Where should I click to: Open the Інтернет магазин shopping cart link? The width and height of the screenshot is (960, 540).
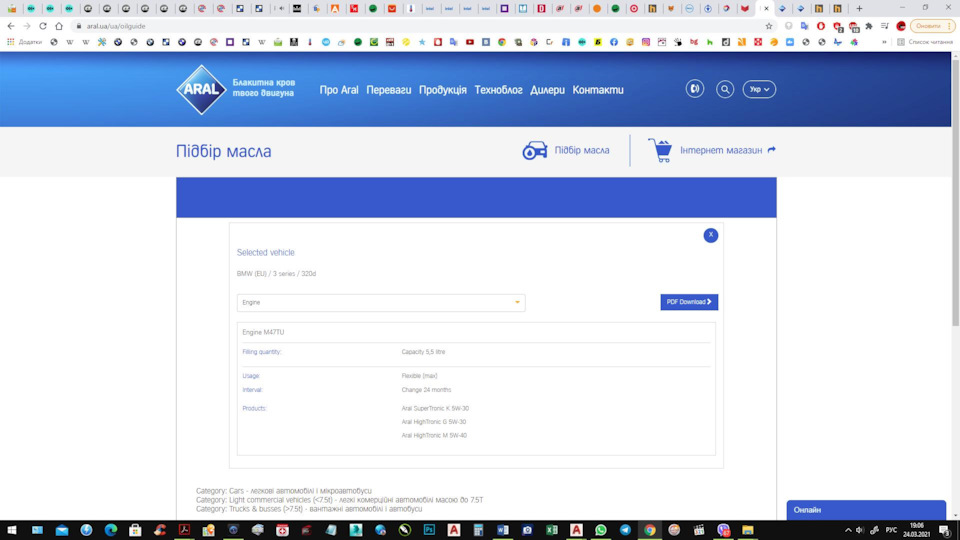pyautogui.click(x=711, y=150)
